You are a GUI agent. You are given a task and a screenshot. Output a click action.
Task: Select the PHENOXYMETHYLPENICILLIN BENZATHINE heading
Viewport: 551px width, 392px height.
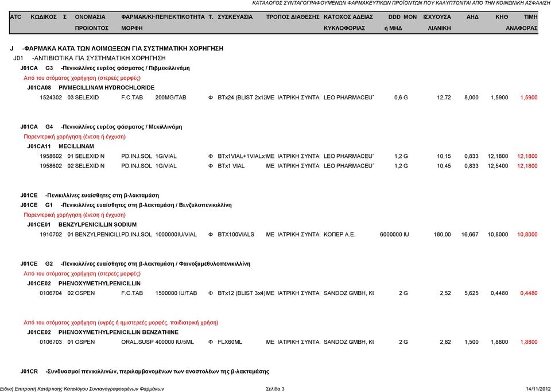click(x=118, y=332)
